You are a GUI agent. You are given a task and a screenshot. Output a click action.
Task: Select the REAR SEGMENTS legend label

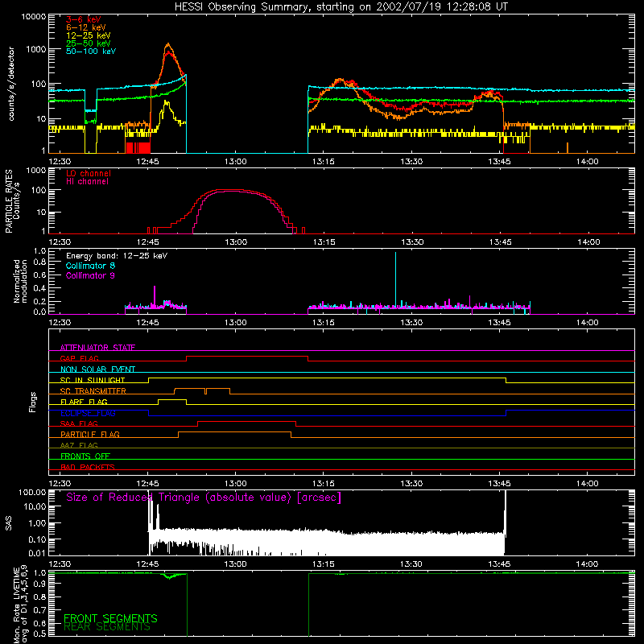tap(107, 626)
